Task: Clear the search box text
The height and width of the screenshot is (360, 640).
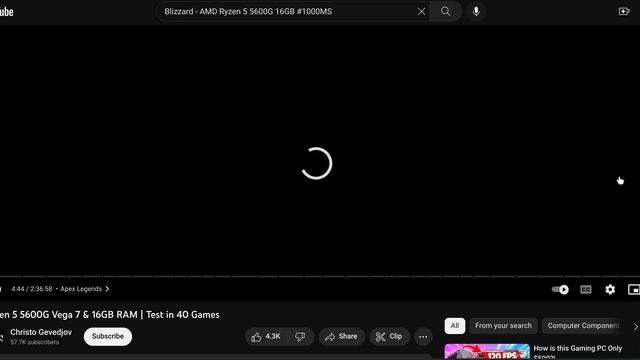Action: click(x=421, y=11)
